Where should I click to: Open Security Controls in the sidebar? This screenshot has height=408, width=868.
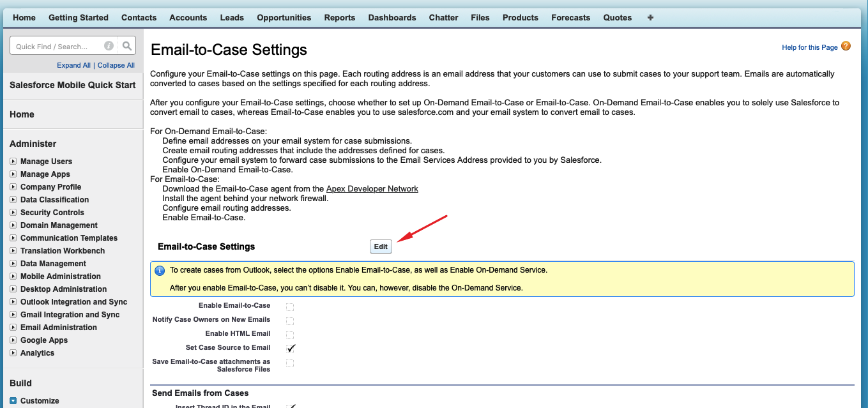[x=52, y=213]
